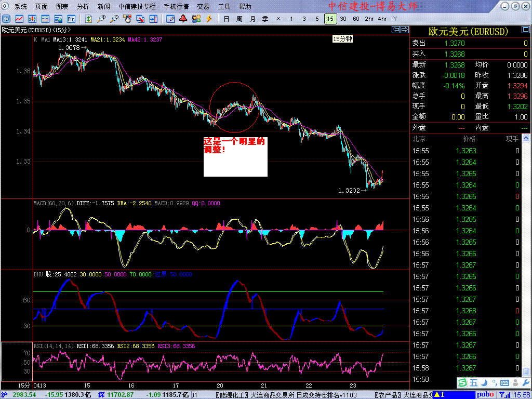Click the news/info page toolbar icon
The image size is (532, 399).
tap(58, 19)
